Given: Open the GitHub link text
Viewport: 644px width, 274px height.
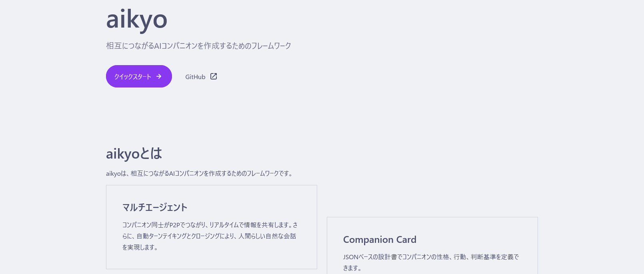Looking at the screenshot, I should [x=195, y=77].
